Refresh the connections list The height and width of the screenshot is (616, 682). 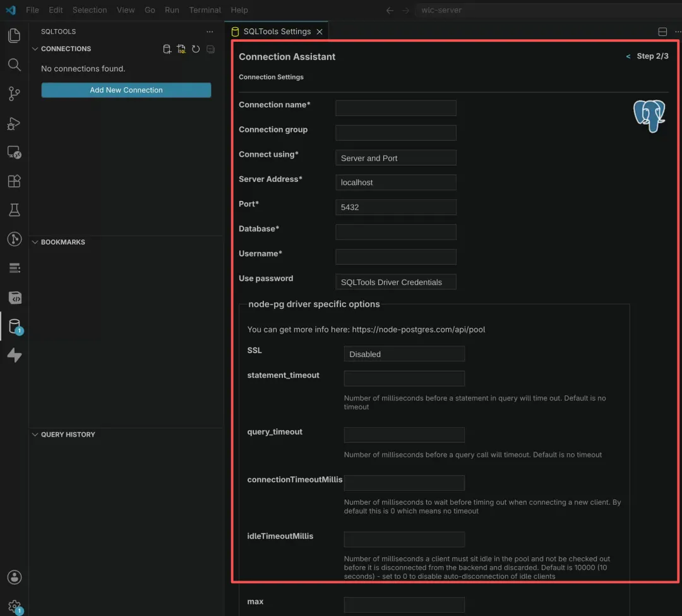(196, 49)
